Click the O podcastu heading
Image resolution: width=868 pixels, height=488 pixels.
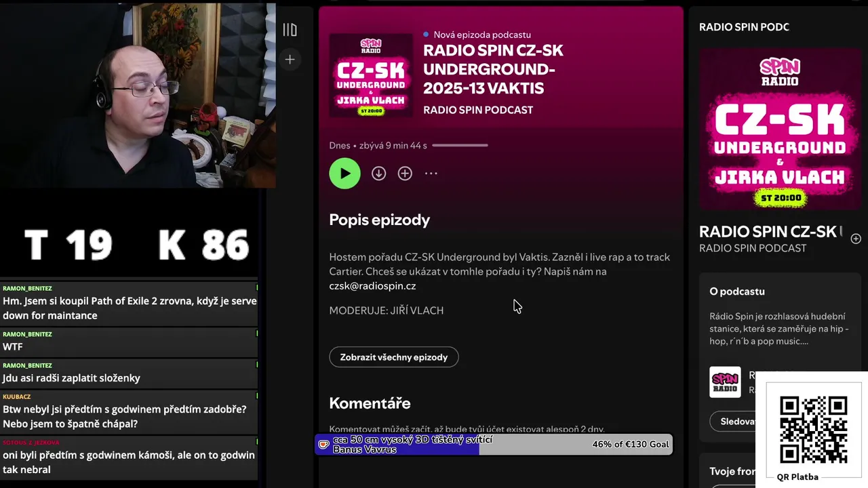click(737, 291)
